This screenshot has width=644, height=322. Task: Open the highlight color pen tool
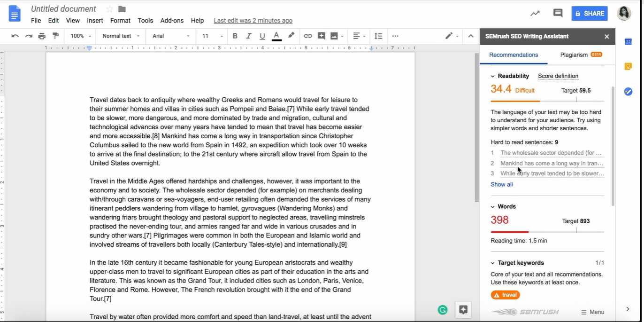[x=291, y=36]
